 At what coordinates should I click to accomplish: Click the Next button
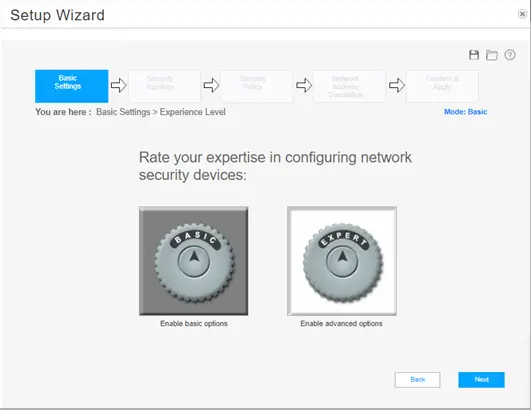(x=482, y=380)
